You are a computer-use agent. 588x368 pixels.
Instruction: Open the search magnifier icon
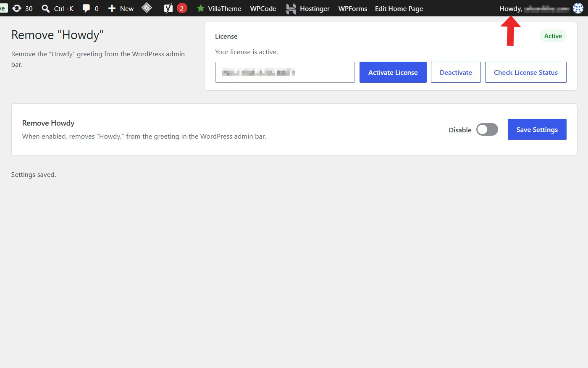tap(45, 8)
